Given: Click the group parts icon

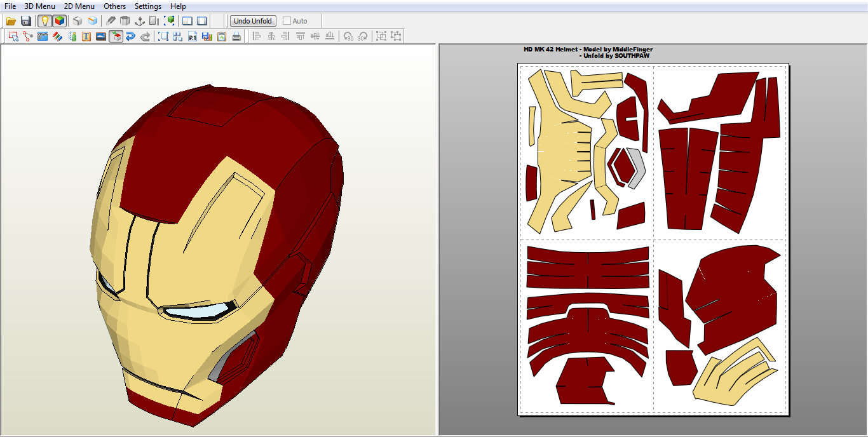Looking at the screenshot, I should pos(381,36).
